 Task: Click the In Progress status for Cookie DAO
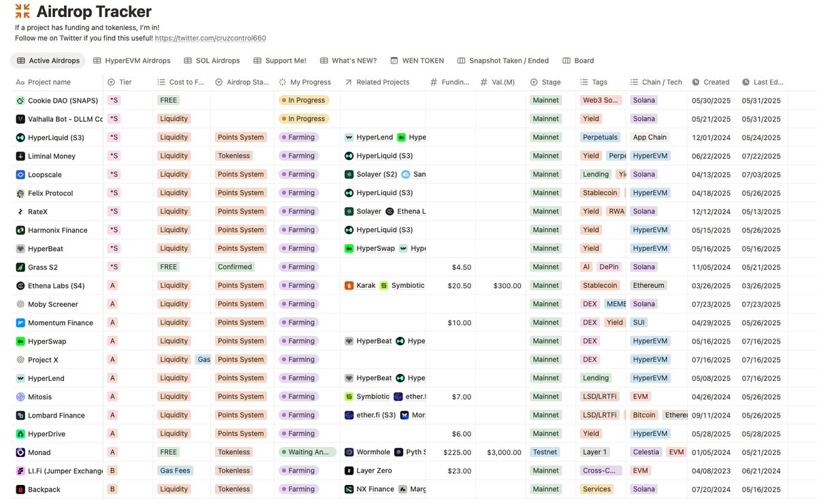coord(304,100)
